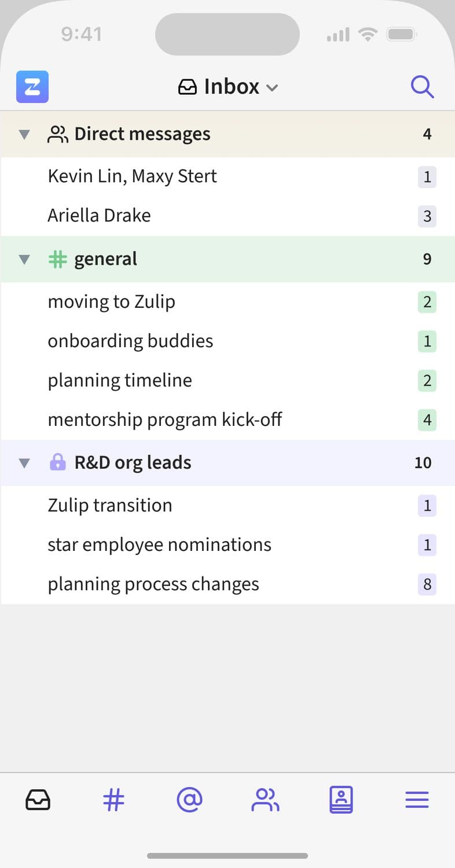This screenshot has height=868, width=455.
Task: Collapse the R&D org leads section triangle
Action: click(x=24, y=463)
